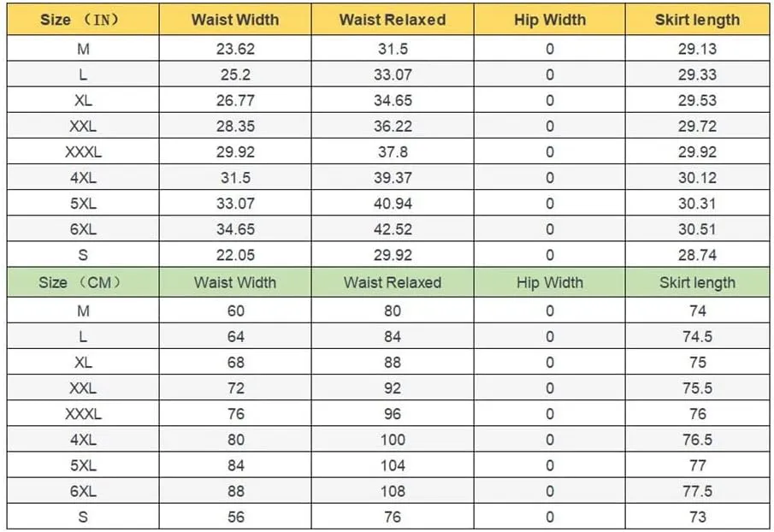
Task: Select the 108 waist relaxed value
Action: (393, 491)
